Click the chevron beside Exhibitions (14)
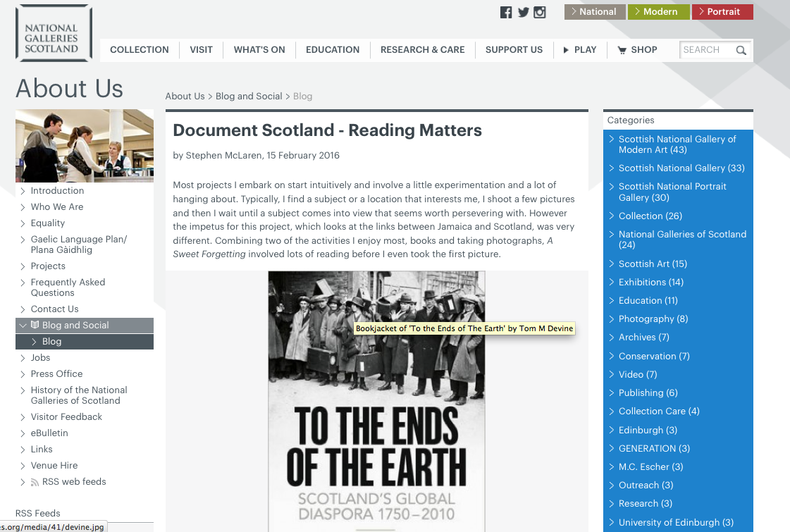Screen dimensions: 790x532 click(611, 282)
